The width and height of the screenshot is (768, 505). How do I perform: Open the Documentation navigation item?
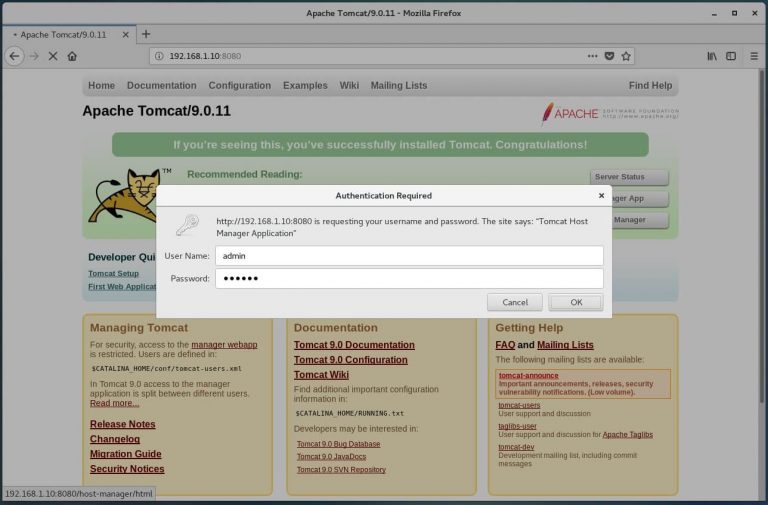(162, 85)
